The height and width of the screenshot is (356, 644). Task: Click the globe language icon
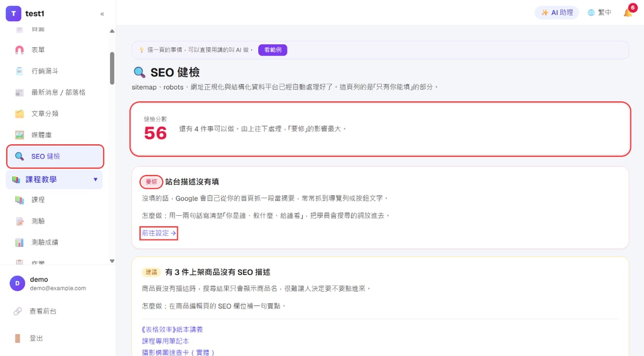point(591,13)
